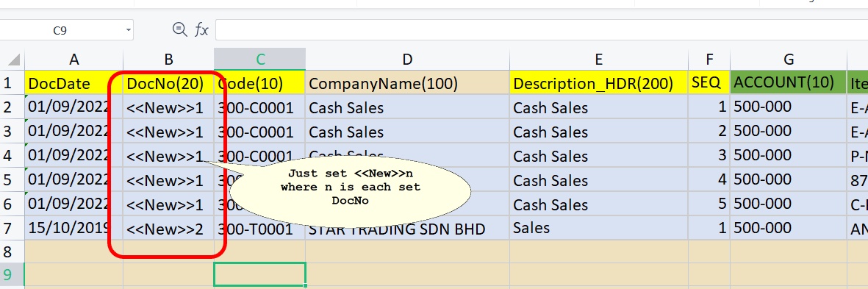This screenshot has width=868, height=289.
Task: Select account 500-000 in row 7
Action: [789, 228]
